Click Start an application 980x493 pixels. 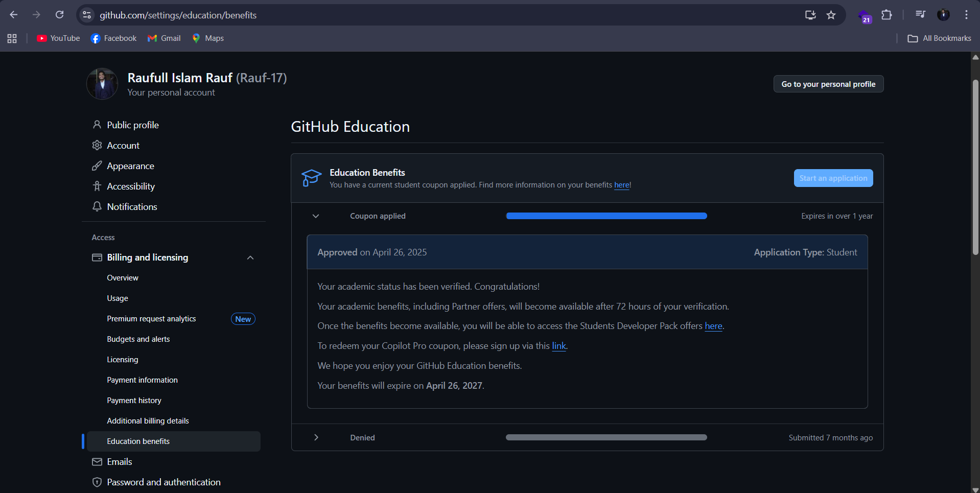click(833, 178)
